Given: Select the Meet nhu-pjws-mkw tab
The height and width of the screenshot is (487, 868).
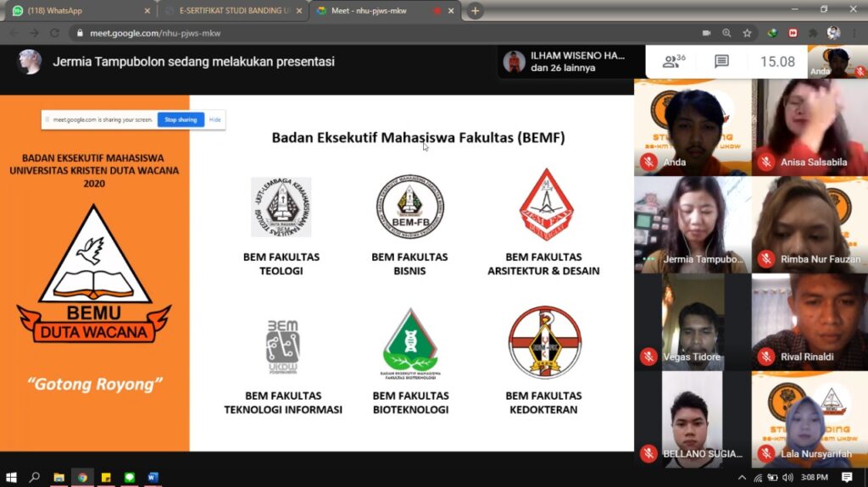Looking at the screenshot, I should [384, 10].
